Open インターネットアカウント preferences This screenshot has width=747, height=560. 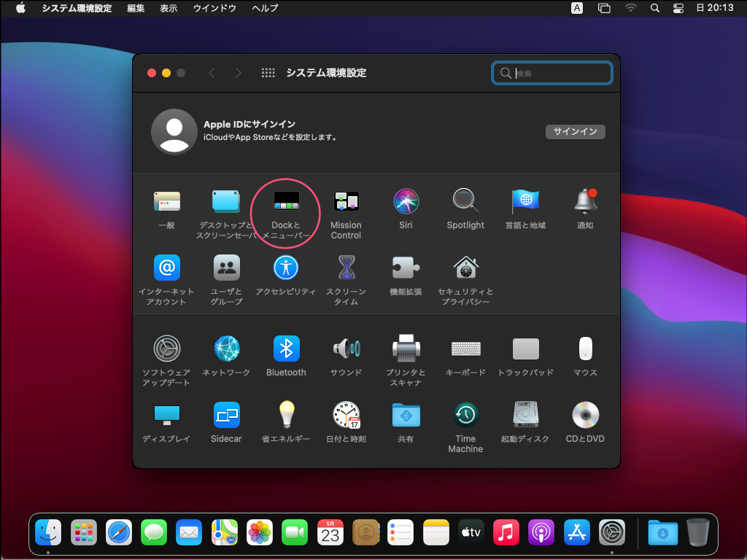[x=167, y=268]
